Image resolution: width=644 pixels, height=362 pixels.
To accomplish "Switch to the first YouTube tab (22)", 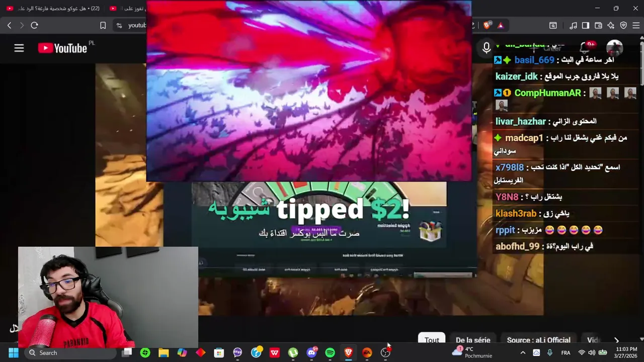I will tap(53, 9).
